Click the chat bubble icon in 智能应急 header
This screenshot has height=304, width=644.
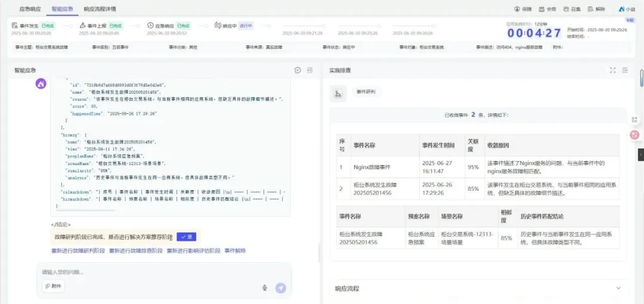298,70
